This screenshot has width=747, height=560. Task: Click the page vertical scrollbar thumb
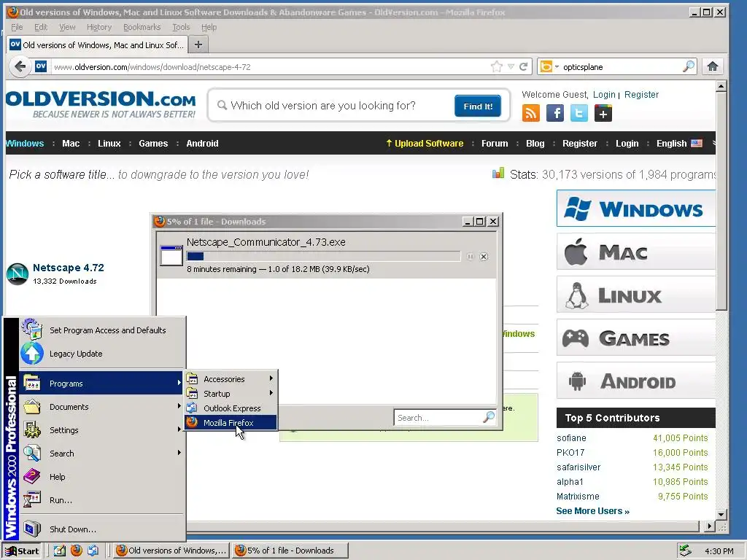click(x=721, y=201)
